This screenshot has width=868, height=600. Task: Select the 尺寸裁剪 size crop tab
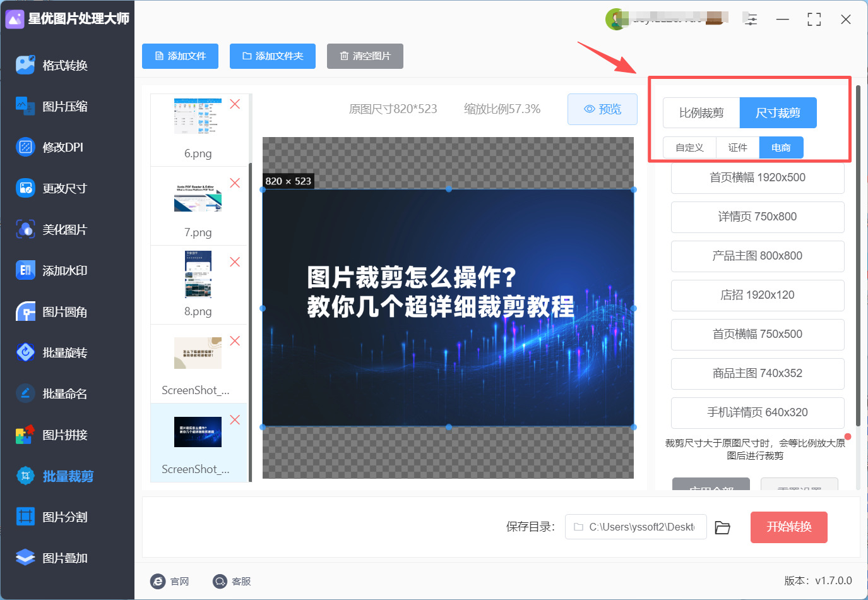778,113
